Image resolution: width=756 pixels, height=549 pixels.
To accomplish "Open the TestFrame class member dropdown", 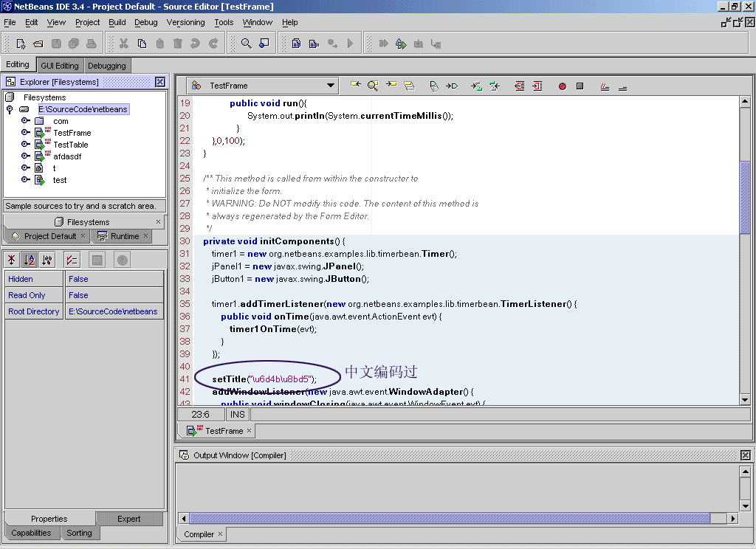I will [x=331, y=86].
